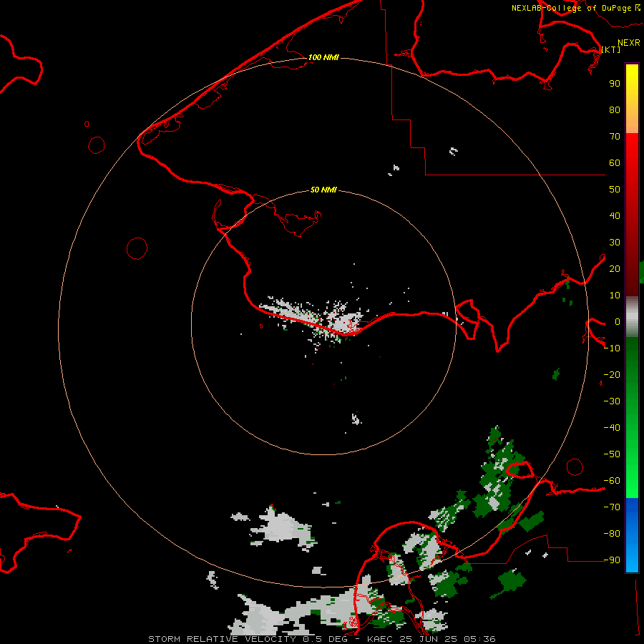The width and height of the screenshot is (644, 644).
Task: Click the -30 value on the velocity scale
Action: click(612, 401)
